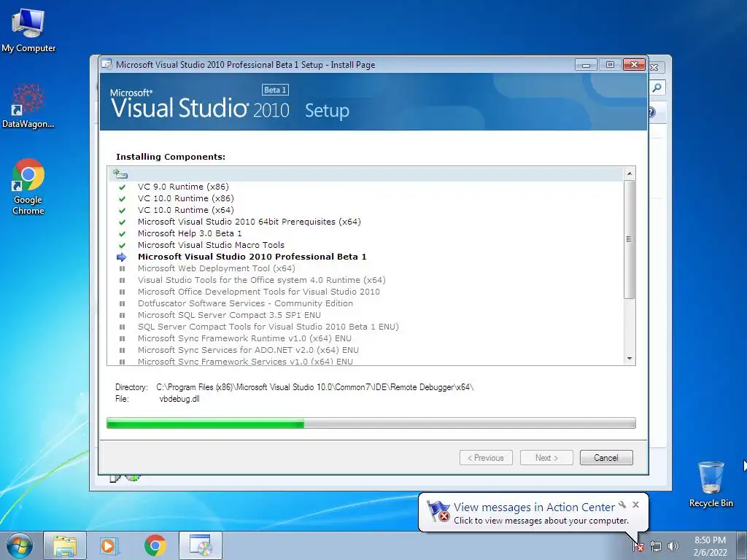The width and height of the screenshot is (747, 560).
Task: Click the date 2/6/2022 in the tray
Action: [x=710, y=553]
